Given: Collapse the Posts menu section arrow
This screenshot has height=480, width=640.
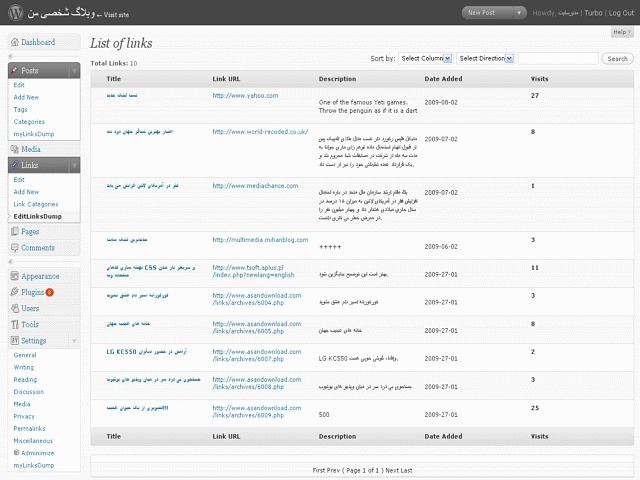Looking at the screenshot, I should pos(74,71).
